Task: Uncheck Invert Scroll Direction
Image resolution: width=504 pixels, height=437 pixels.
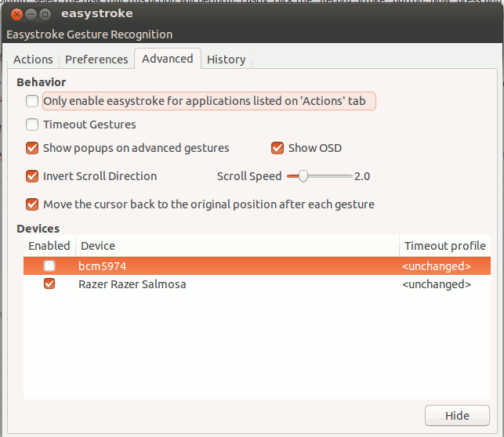Action: pos(32,176)
